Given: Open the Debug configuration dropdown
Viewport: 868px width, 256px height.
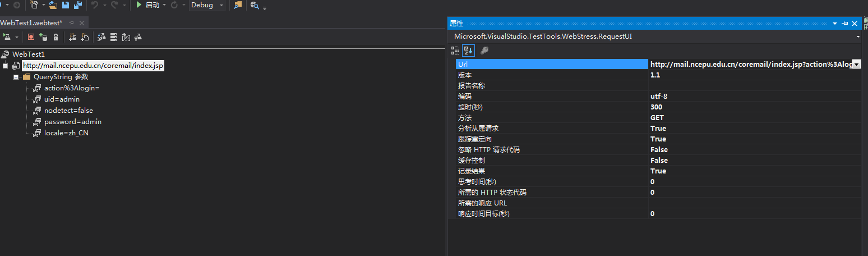Looking at the screenshot, I should (207, 5).
